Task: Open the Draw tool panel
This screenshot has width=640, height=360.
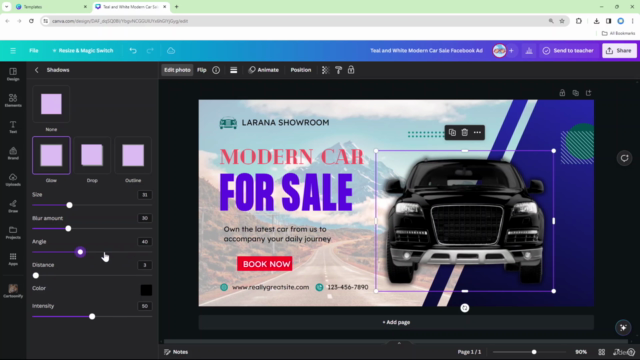Action: point(13,206)
